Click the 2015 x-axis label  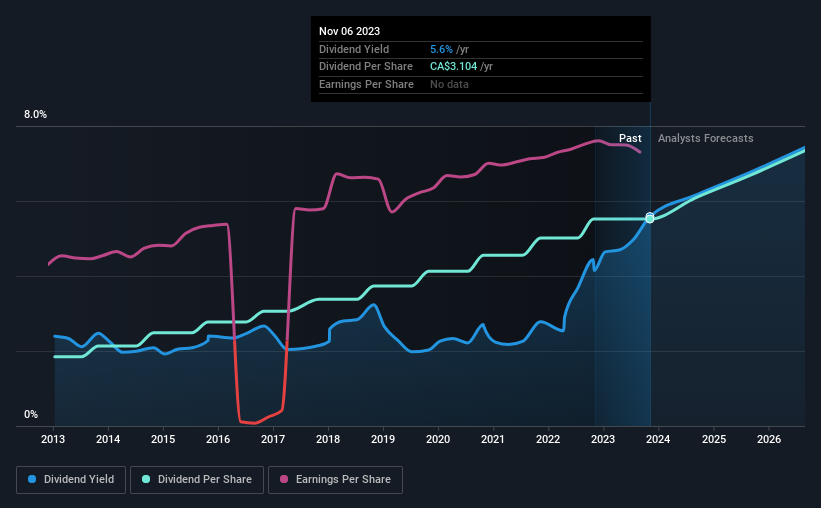163,439
